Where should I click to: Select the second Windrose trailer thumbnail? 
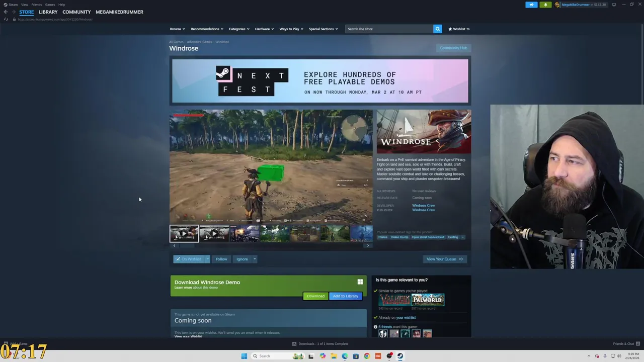[x=214, y=233]
